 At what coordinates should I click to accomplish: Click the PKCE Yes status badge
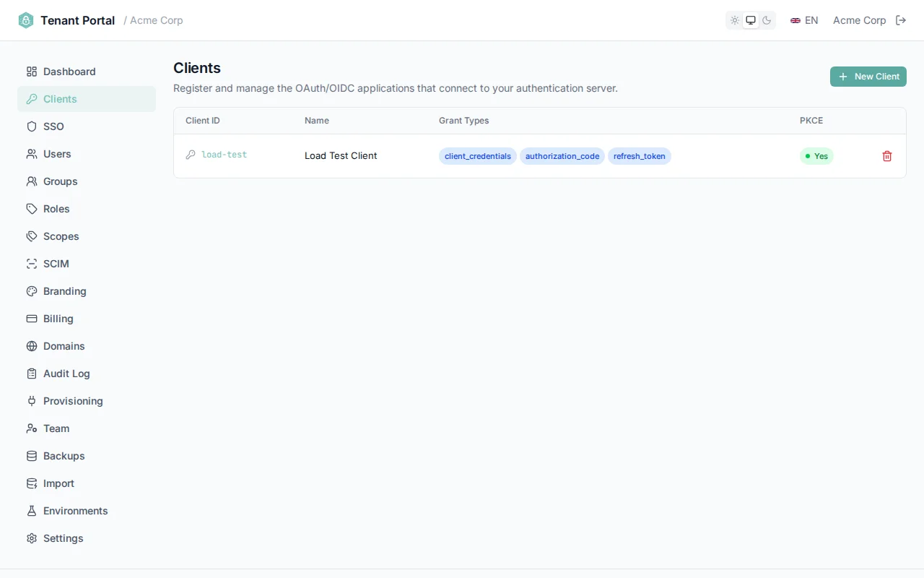coord(816,156)
